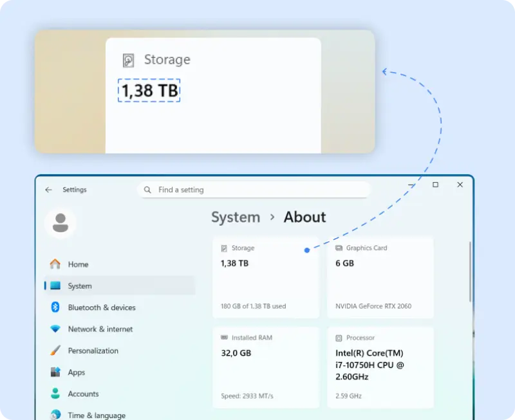Click the Personalization paintbrush icon

click(x=55, y=351)
